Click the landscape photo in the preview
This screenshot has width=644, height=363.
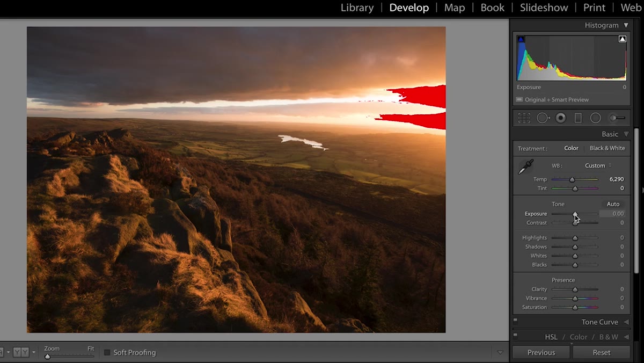point(236,179)
